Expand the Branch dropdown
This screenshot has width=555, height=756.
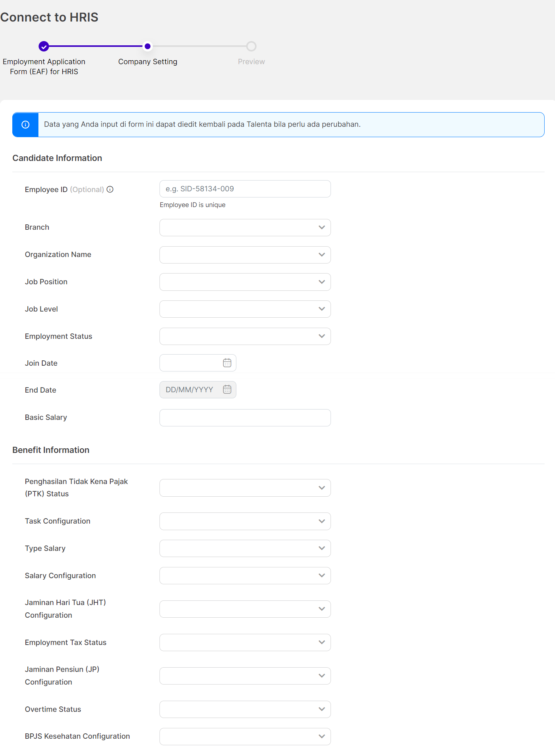tap(245, 227)
